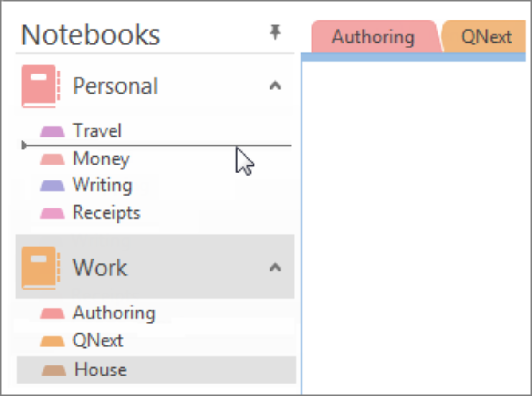Collapse the Work notebook chevron
This screenshot has width=532, height=396.
(x=275, y=267)
